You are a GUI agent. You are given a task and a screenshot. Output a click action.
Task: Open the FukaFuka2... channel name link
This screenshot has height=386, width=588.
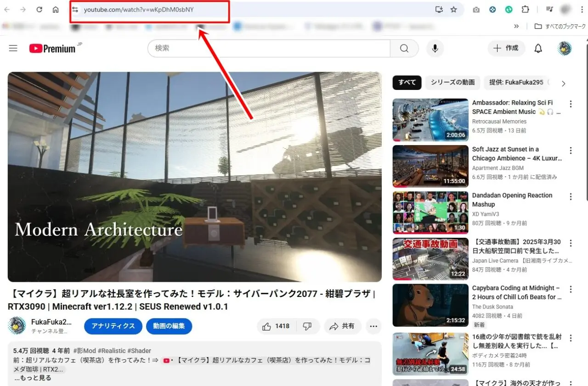(x=51, y=322)
